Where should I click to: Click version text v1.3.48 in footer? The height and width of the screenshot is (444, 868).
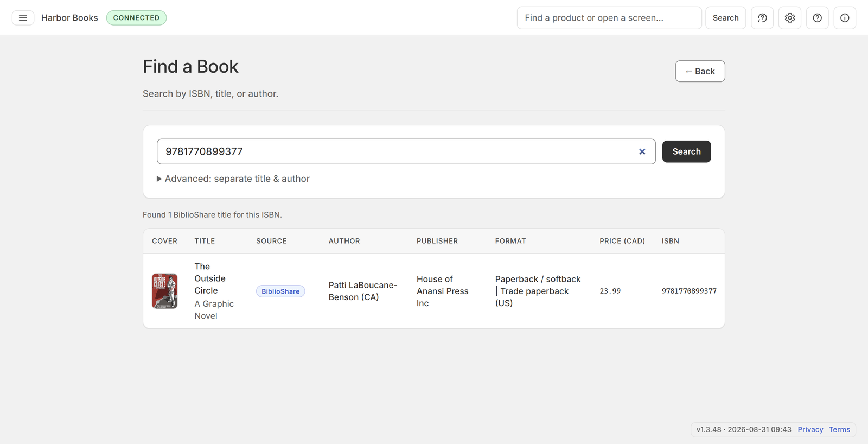tap(709, 429)
